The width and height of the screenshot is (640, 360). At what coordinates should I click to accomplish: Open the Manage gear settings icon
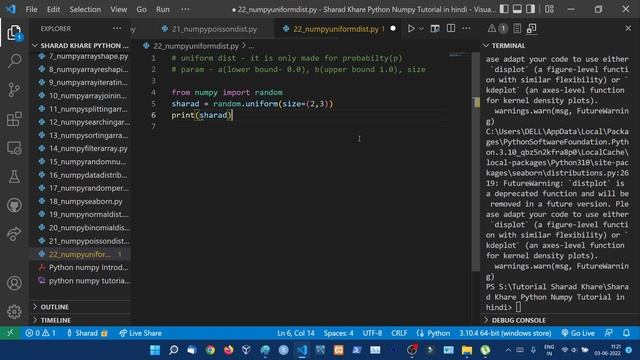click(14, 311)
